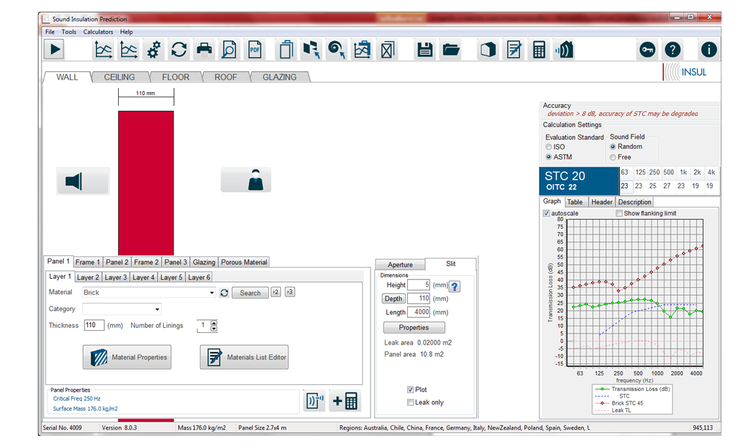Open file using the folder icon
Viewport: 738px width, 448px height.
pos(450,49)
